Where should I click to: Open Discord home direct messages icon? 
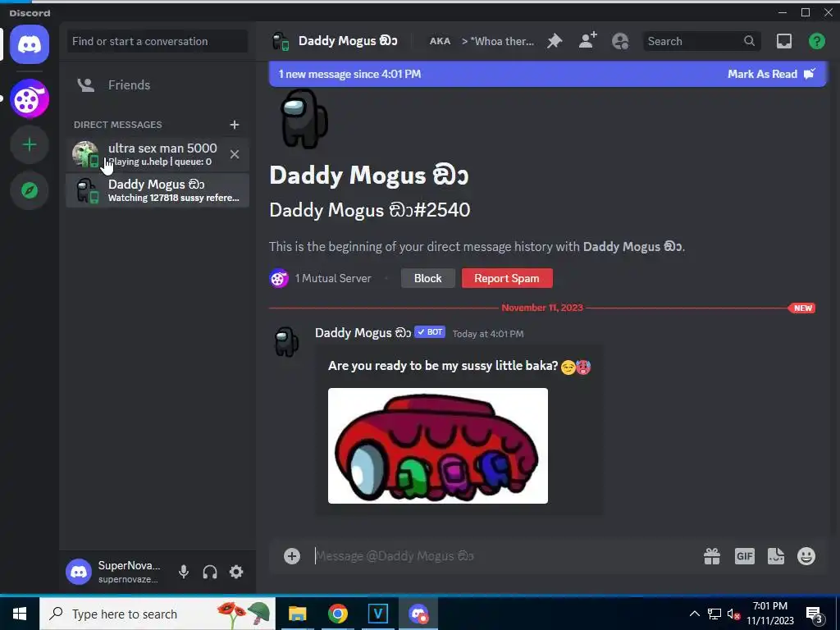30,44
